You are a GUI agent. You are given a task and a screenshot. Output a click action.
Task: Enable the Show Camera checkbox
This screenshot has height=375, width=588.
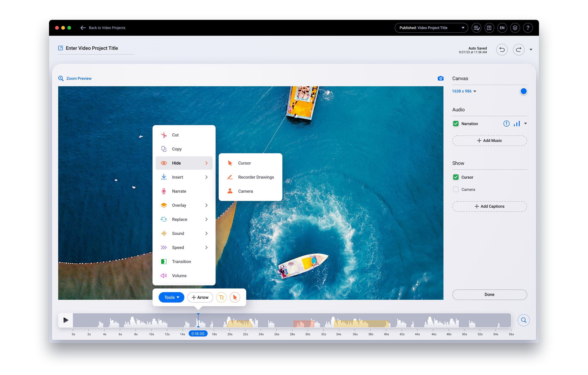tap(456, 190)
